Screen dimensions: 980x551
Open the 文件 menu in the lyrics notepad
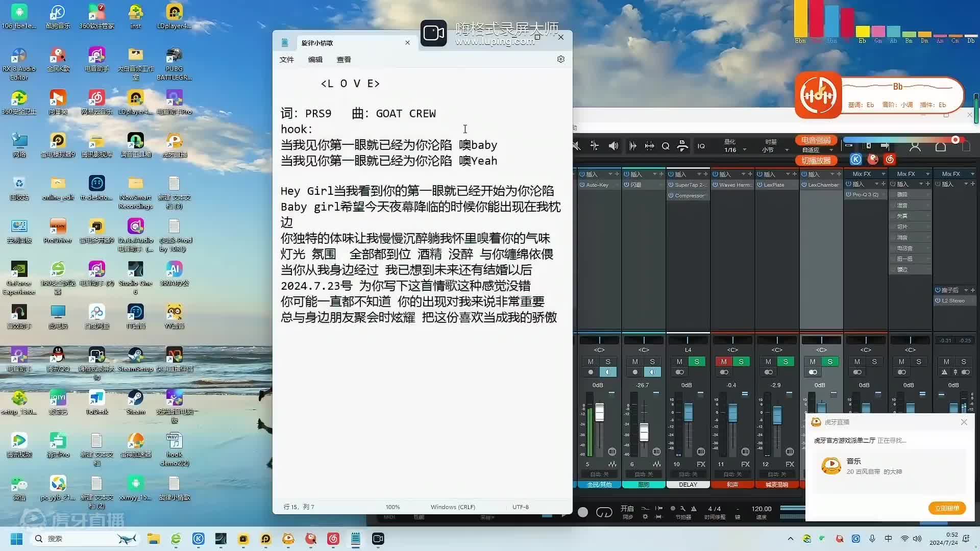[287, 60]
